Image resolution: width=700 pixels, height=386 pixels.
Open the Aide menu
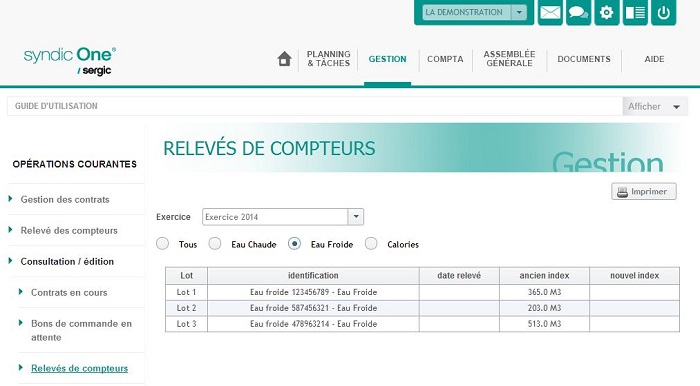point(654,59)
